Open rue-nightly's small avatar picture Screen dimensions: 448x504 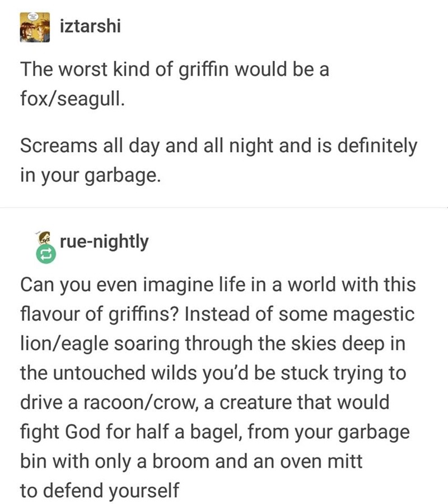(x=45, y=237)
